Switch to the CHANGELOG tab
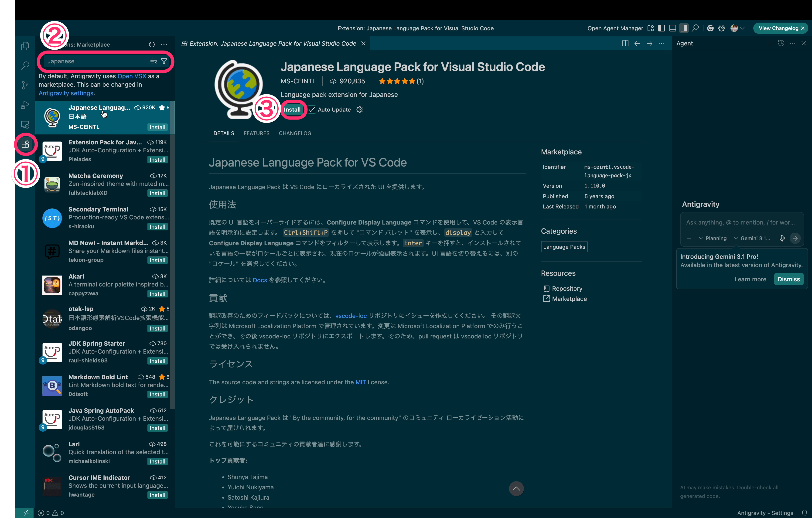This screenshot has width=812, height=518. click(x=295, y=133)
